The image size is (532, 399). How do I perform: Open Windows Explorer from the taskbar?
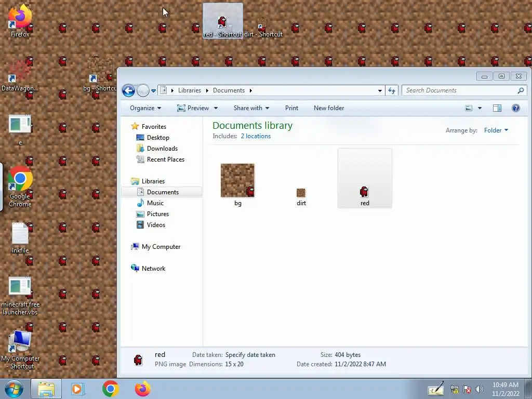46,389
